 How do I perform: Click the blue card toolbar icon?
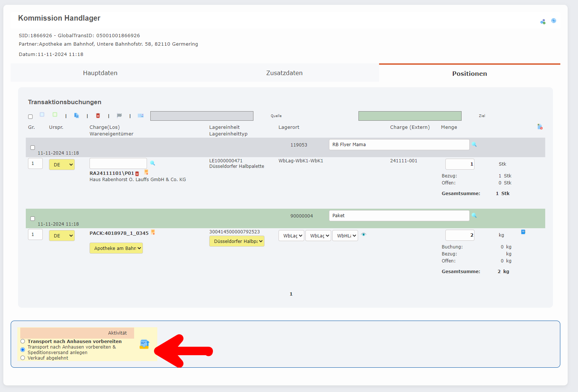tap(141, 116)
